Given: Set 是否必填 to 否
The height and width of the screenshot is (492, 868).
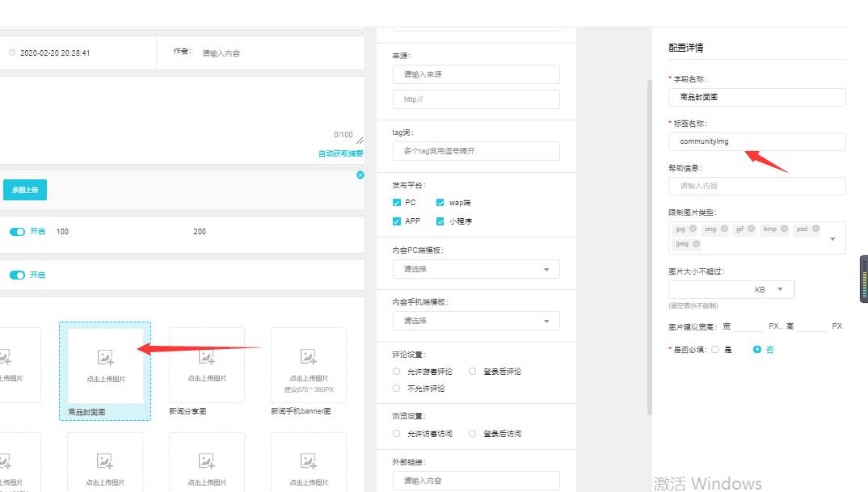Looking at the screenshot, I should click(x=757, y=350).
